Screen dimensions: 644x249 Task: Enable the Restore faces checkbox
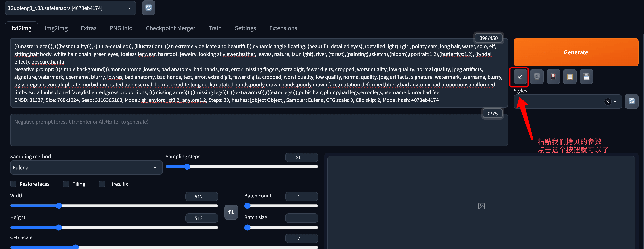[x=13, y=184]
